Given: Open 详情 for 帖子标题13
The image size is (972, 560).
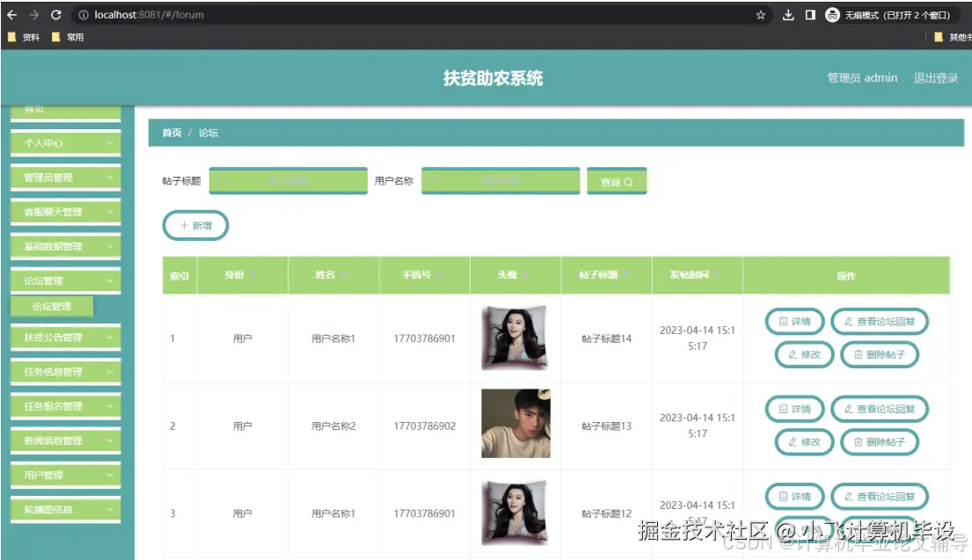Looking at the screenshot, I should pyautogui.click(x=794, y=409).
